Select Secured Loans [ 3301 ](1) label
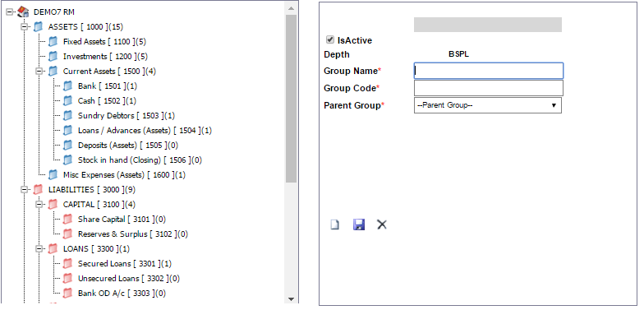Screen dimensions: 644x310 pos(125,263)
